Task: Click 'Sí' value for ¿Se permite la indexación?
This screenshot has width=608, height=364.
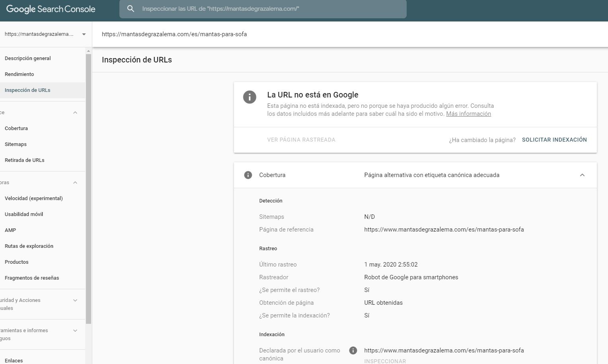Action: (x=367, y=315)
